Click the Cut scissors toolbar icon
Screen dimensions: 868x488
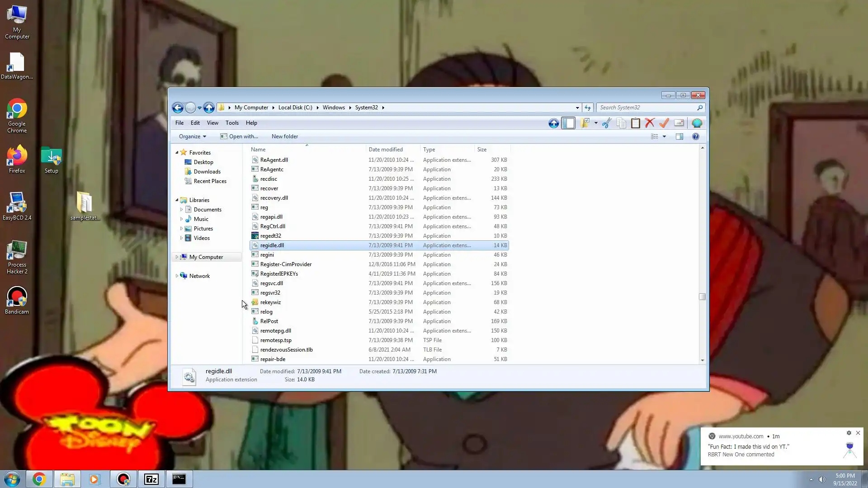click(607, 123)
